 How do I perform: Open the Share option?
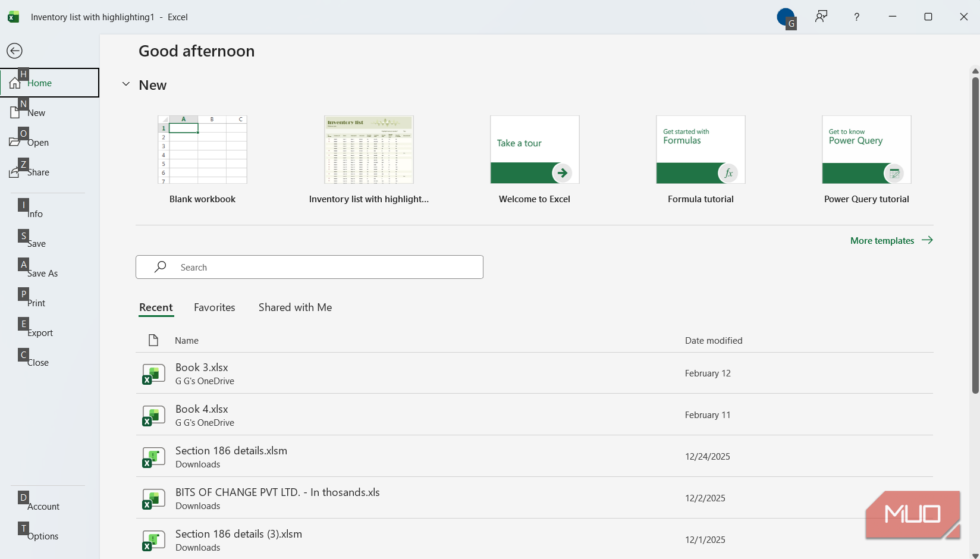tap(50, 172)
